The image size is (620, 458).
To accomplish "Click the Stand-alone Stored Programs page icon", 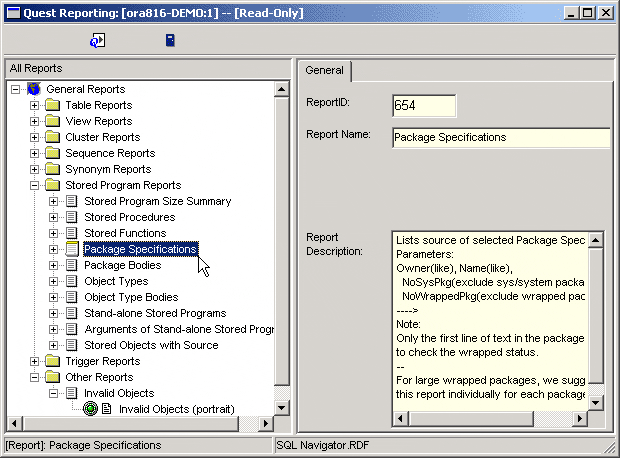I will [72, 313].
